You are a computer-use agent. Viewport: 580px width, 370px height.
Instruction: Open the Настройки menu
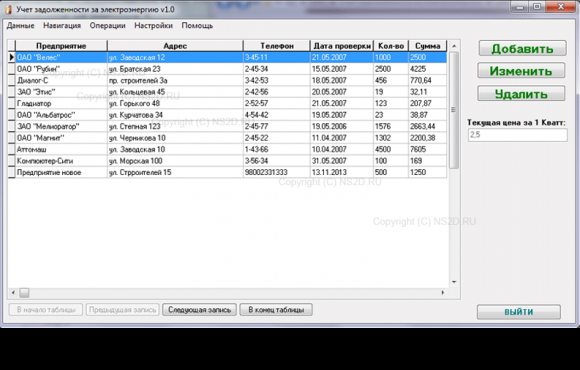[x=154, y=26]
